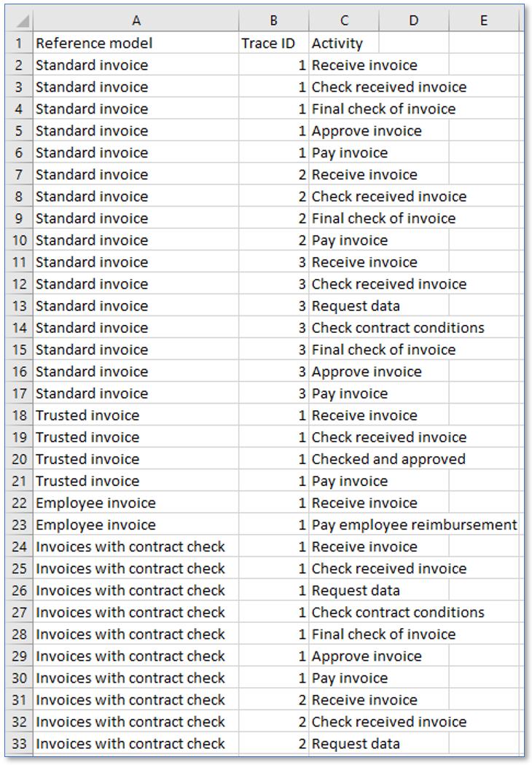Select the 'Pay employee reimbursement' cell
532x765 pixels.
point(414,525)
